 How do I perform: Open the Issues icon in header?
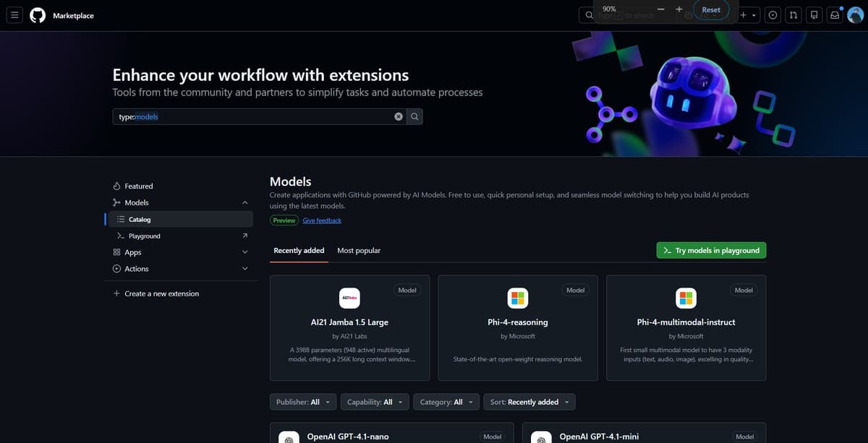coord(773,15)
